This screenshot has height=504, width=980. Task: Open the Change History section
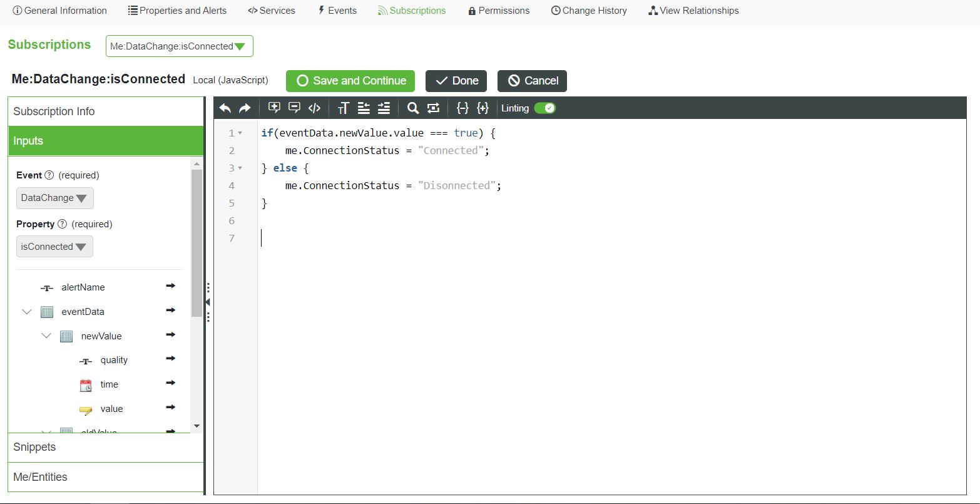coord(588,10)
